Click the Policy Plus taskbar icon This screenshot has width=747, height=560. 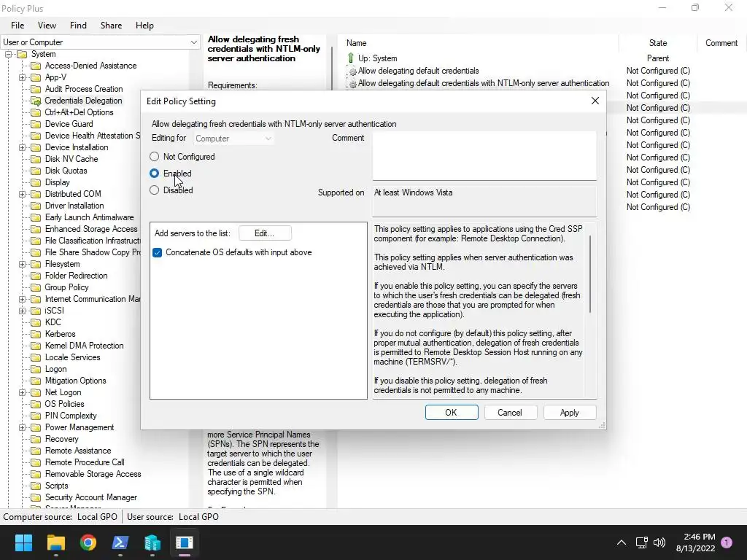[x=185, y=542]
